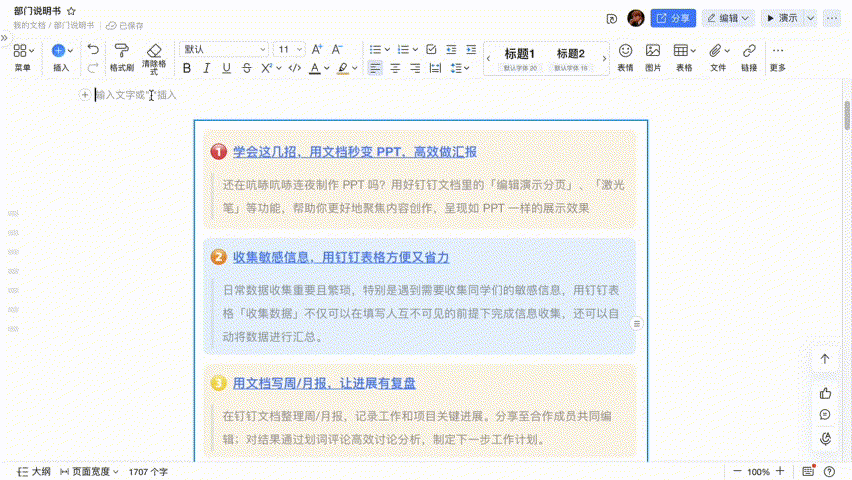Screen dimensions: 852x480
Task: Click the attachment 文件 paperclip icon
Action: 717,51
